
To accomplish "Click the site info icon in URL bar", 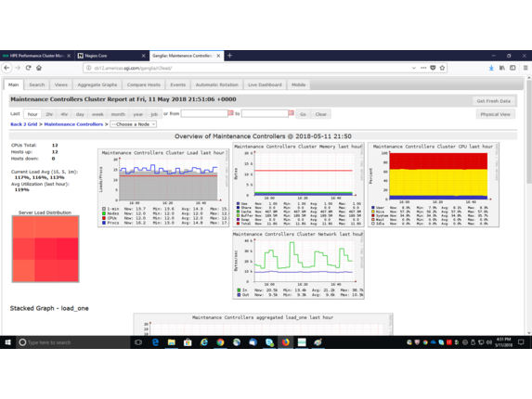I will pos(88,68).
